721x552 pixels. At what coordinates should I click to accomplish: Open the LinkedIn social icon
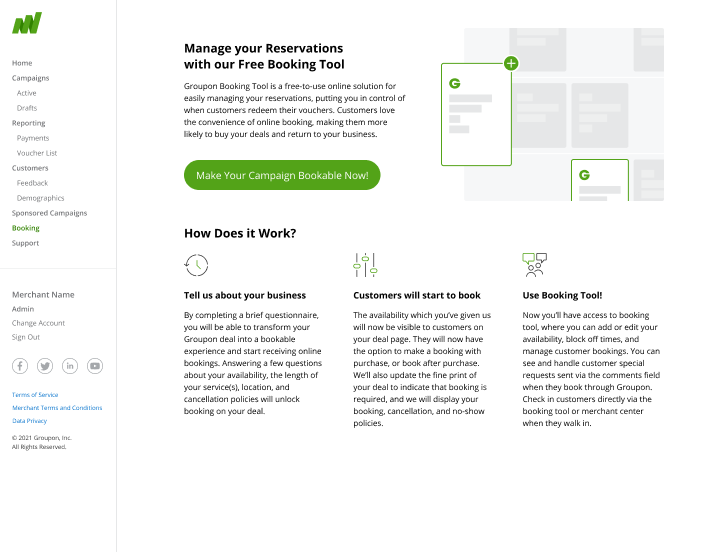(70, 366)
